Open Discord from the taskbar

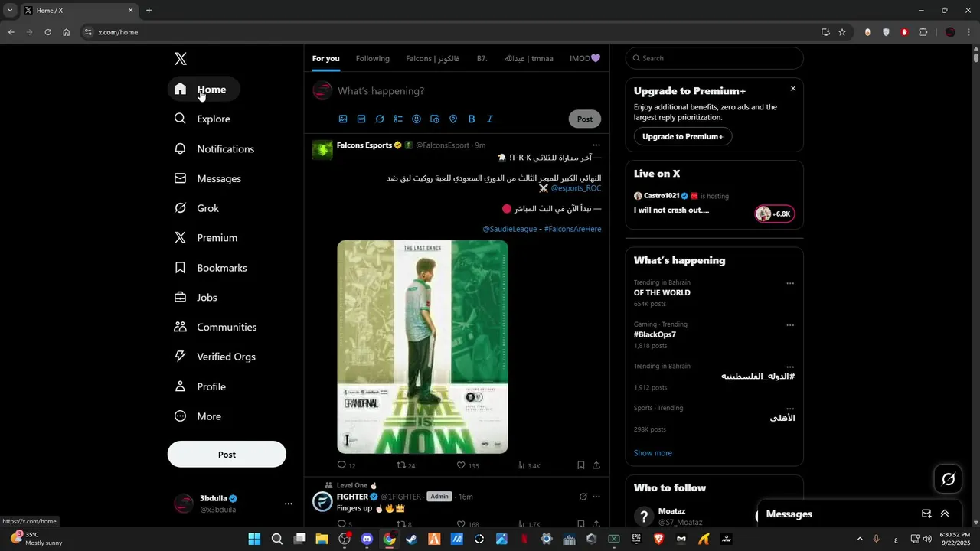tap(367, 539)
